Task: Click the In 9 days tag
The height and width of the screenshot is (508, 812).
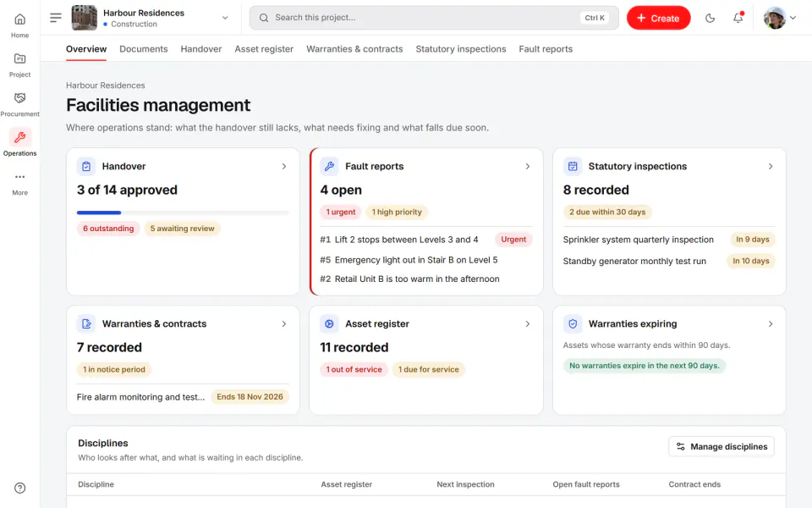Action: (x=753, y=240)
